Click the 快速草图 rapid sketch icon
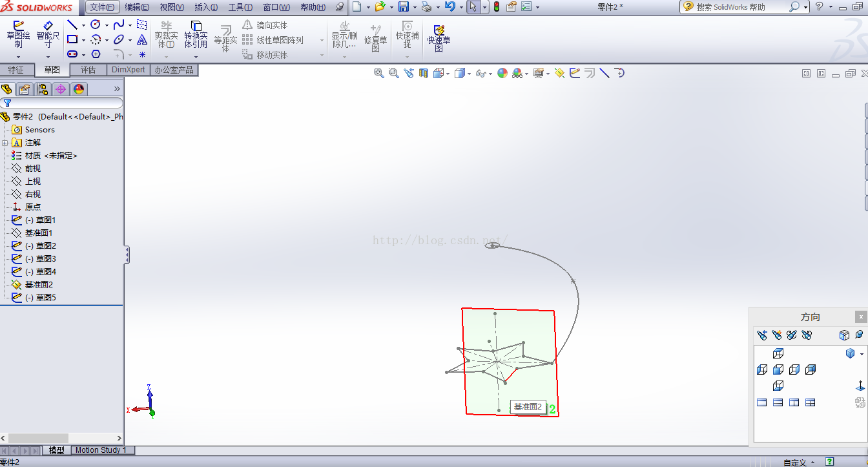This screenshot has height=467, width=868. [439, 37]
